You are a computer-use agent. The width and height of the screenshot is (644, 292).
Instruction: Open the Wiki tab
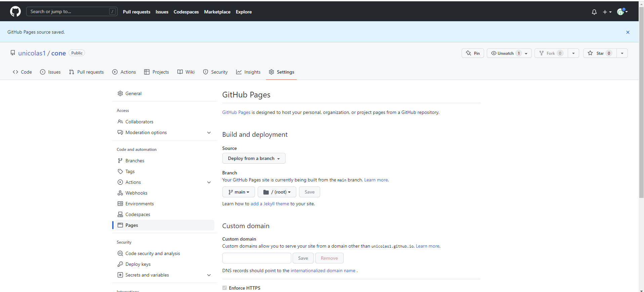[x=186, y=72]
